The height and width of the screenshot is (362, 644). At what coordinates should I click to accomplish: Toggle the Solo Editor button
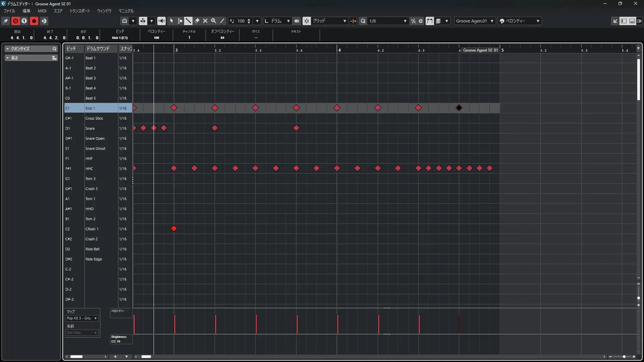(x=15, y=21)
